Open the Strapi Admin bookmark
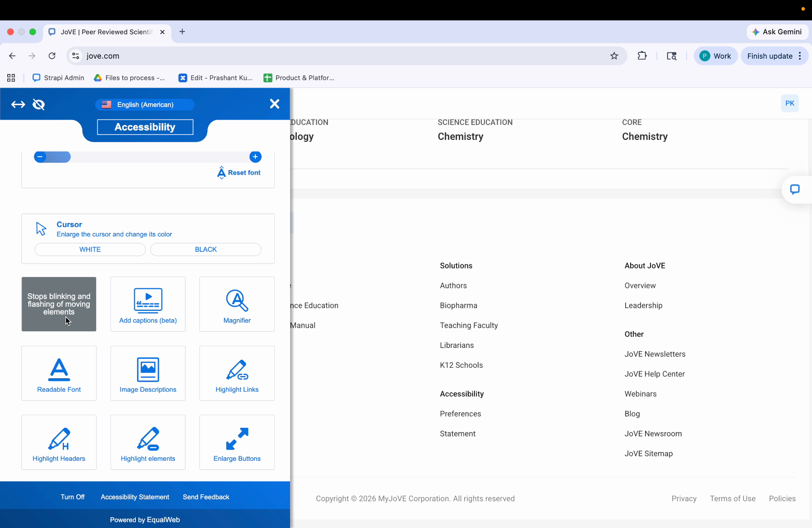Viewport: 812px width, 528px height. tap(58, 78)
